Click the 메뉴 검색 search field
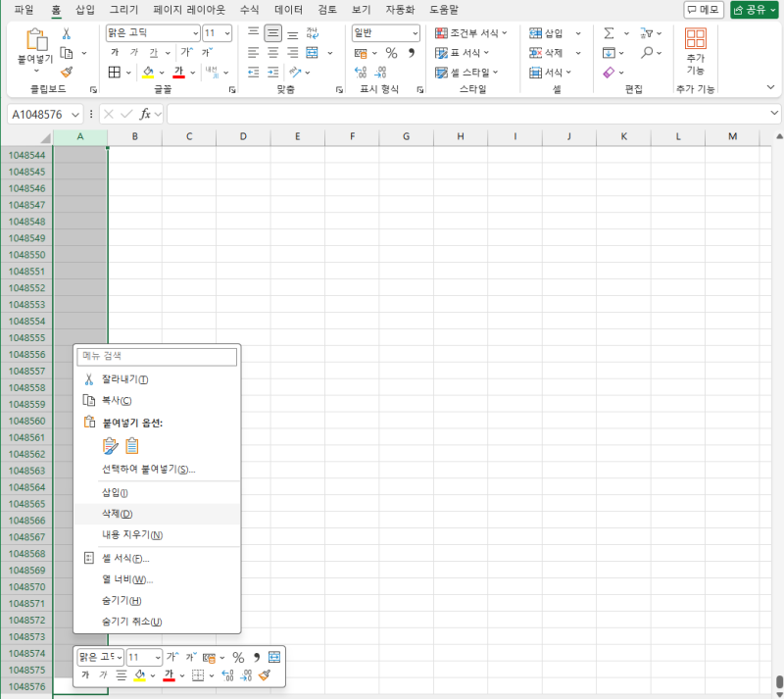This screenshot has height=699, width=784. point(157,356)
